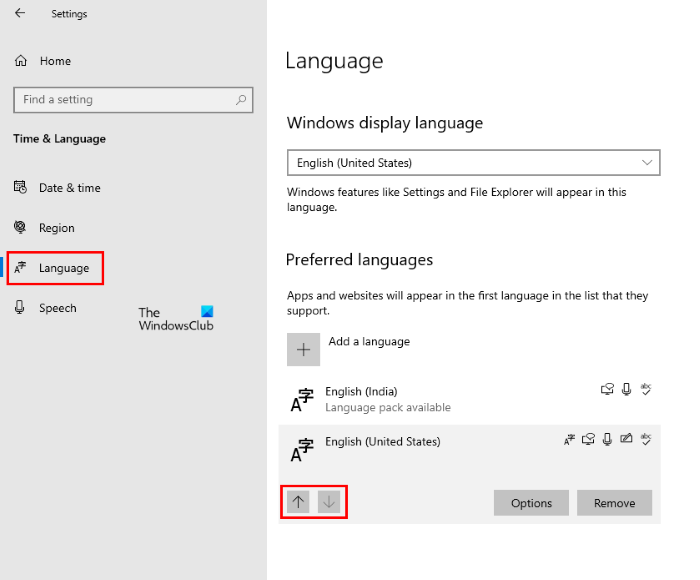Image resolution: width=700 pixels, height=580 pixels.
Task: Move selected language up with arrow
Action: point(298,502)
